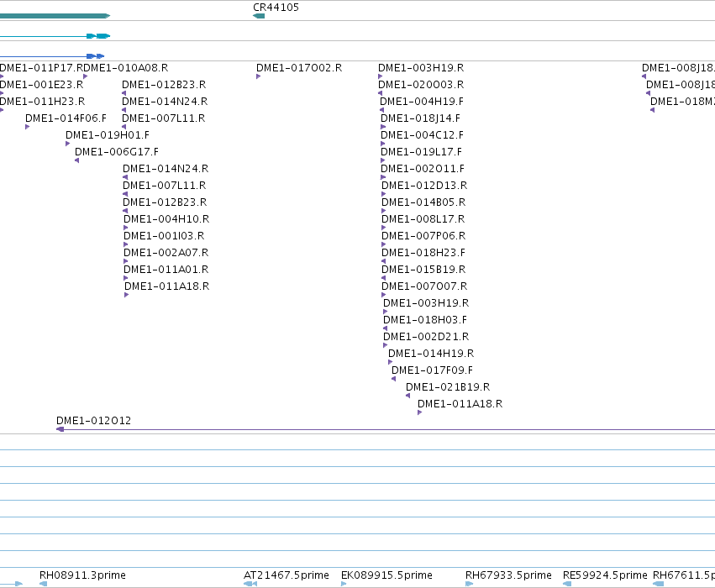This screenshot has height=588, width=715.
Task: Click the DME1-007O07.R label
Action: 424,286
